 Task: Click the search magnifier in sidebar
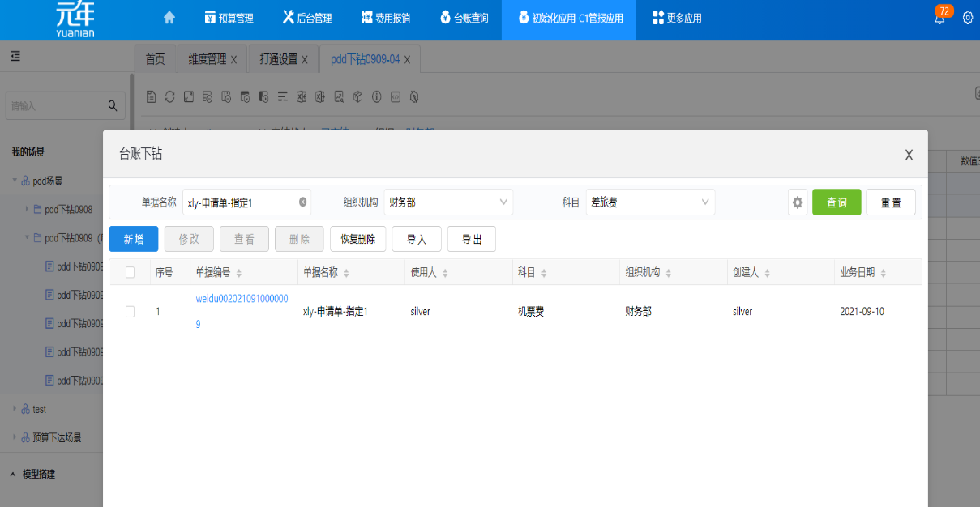pyautogui.click(x=113, y=105)
